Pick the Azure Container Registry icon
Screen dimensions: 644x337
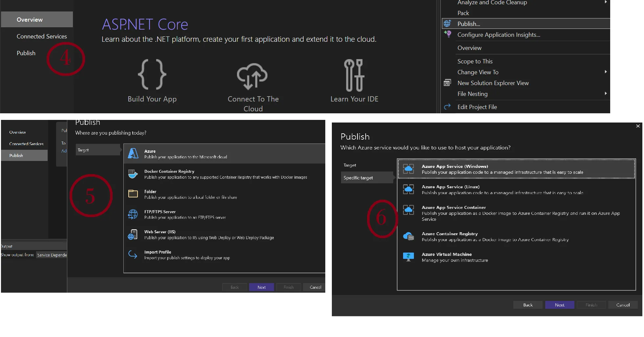tap(408, 236)
